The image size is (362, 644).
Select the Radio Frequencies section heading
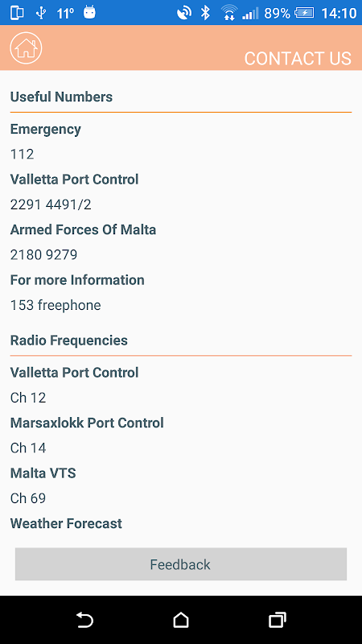[x=69, y=341]
